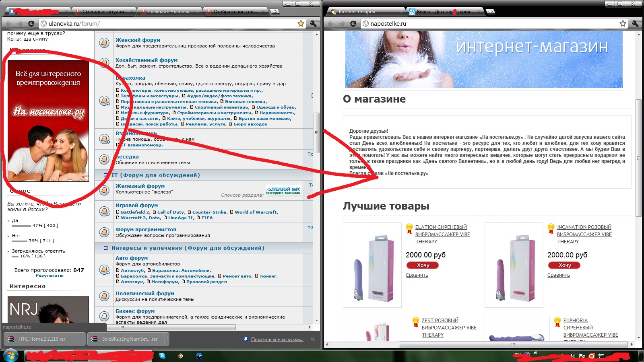Close the downloads shelf
Screen dimensions: 644x362
coord(313,339)
